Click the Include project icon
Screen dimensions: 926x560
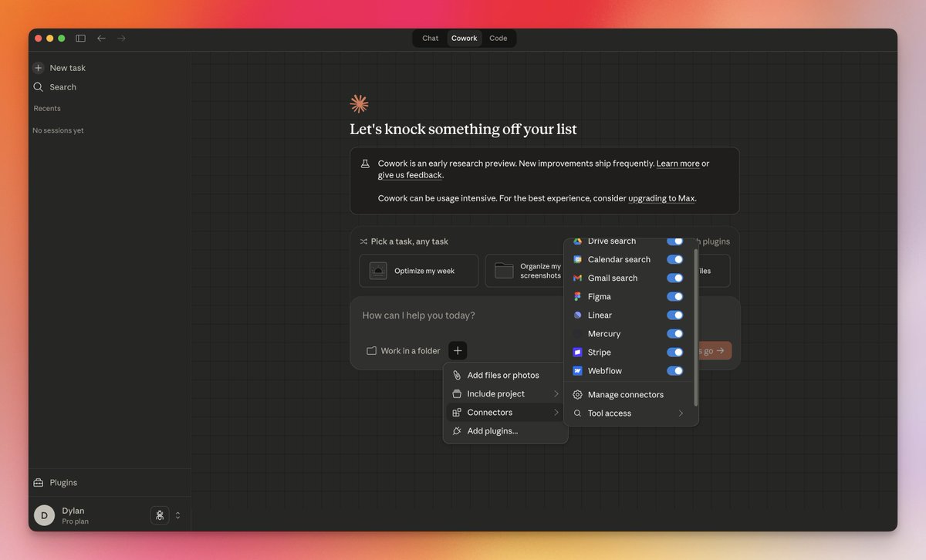tap(457, 394)
